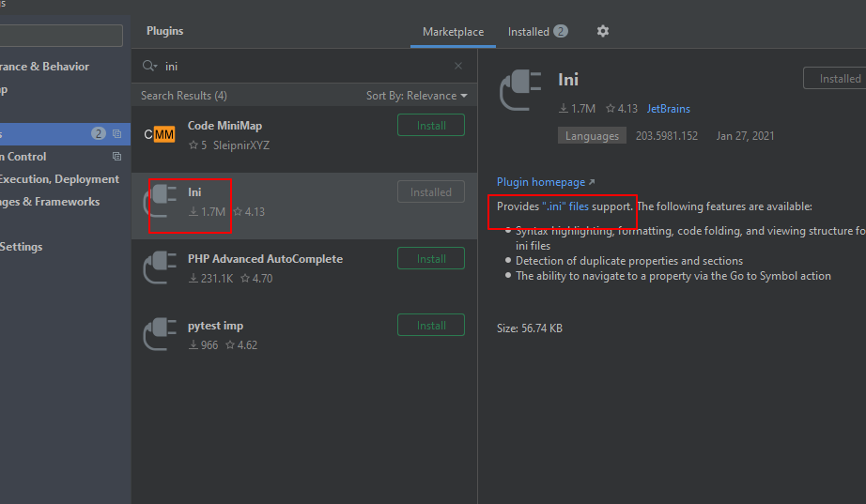
Task: Click the large Ini plug icon in details
Action: 520,90
